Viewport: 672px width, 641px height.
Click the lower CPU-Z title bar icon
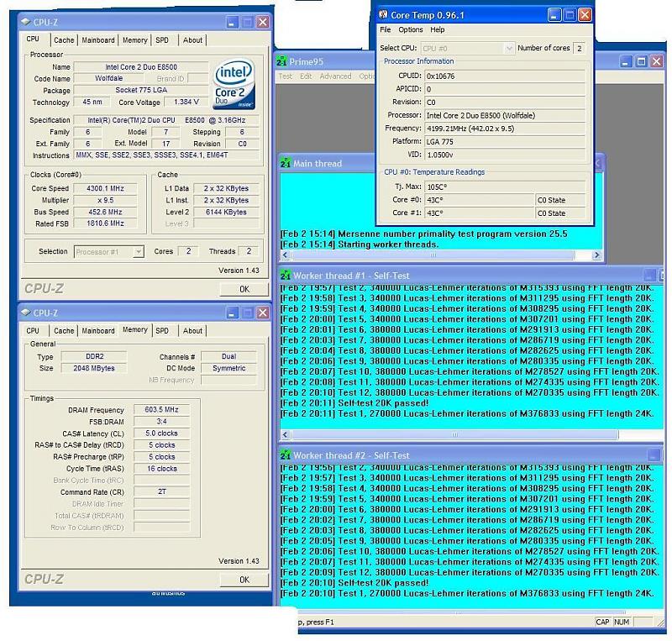(26, 313)
